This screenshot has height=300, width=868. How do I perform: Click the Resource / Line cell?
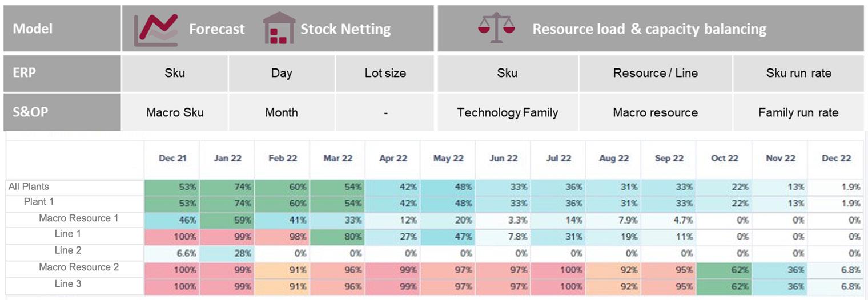click(x=655, y=73)
